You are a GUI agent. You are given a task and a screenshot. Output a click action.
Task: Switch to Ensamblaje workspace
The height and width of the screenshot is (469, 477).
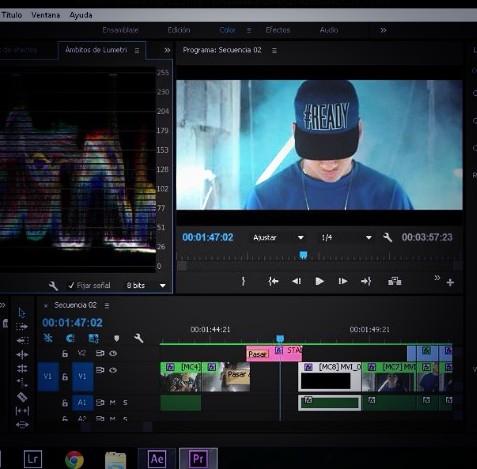[x=120, y=30]
